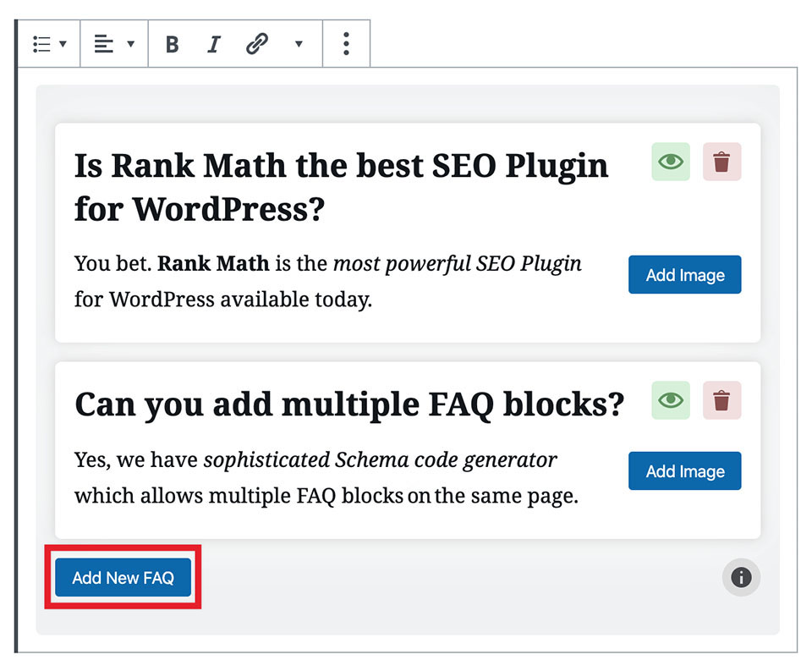Click the text alignment icon
The width and height of the screenshot is (812, 671).
[x=103, y=44]
